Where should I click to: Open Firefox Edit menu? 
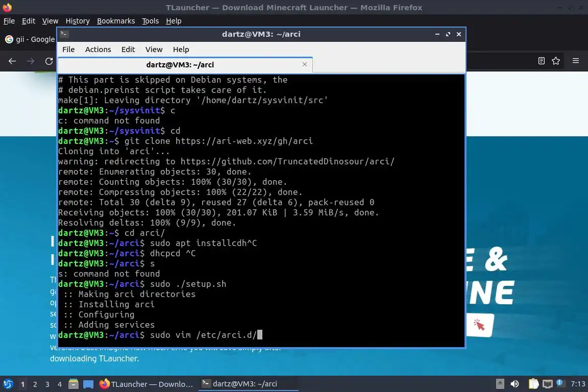[29, 21]
